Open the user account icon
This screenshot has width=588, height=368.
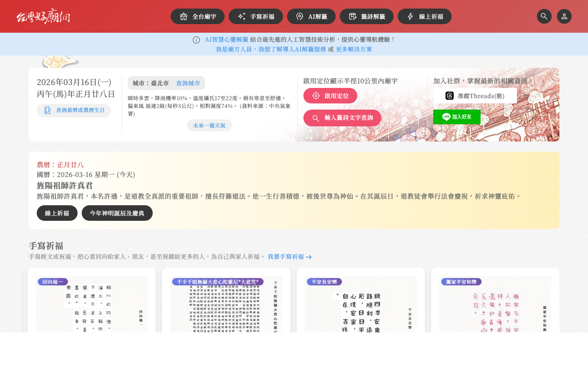point(564,16)
